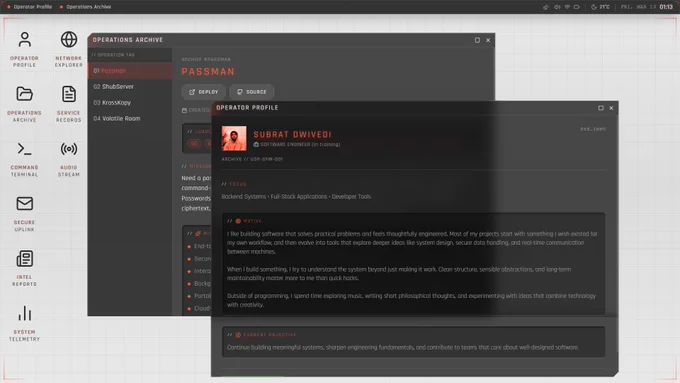Viewport: 680px width, 383px height.
Task: Select 03 KrossKopy in operation list
Action: pyautogui.click(x=130, y=103)
